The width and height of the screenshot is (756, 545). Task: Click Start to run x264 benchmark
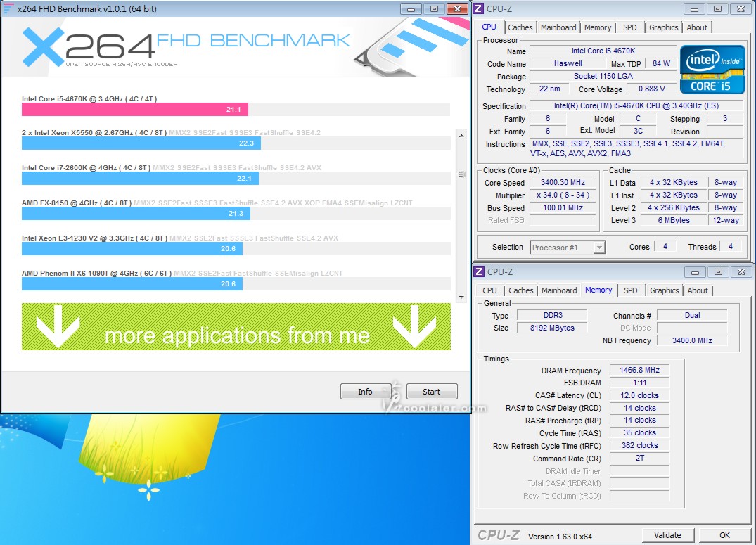tap(432, 392)
